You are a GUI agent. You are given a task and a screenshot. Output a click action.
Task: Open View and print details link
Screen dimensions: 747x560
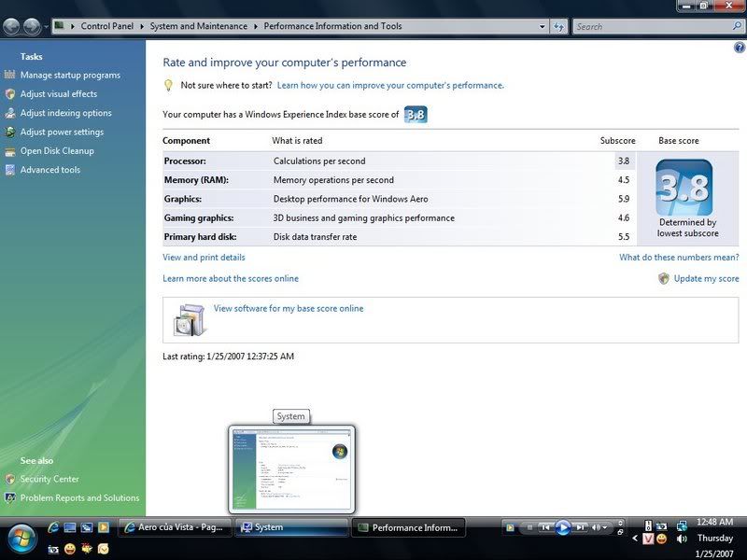coord(204,257)
